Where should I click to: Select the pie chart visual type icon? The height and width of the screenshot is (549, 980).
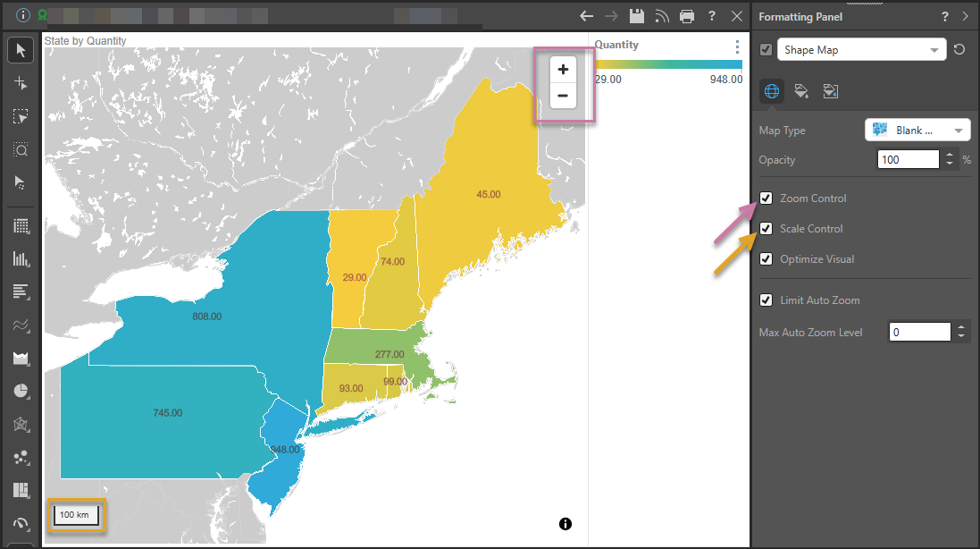coord(21,391)
